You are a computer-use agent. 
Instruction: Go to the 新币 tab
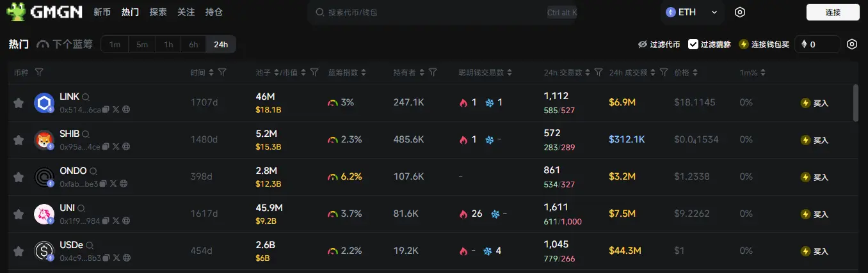pos(102,12)
